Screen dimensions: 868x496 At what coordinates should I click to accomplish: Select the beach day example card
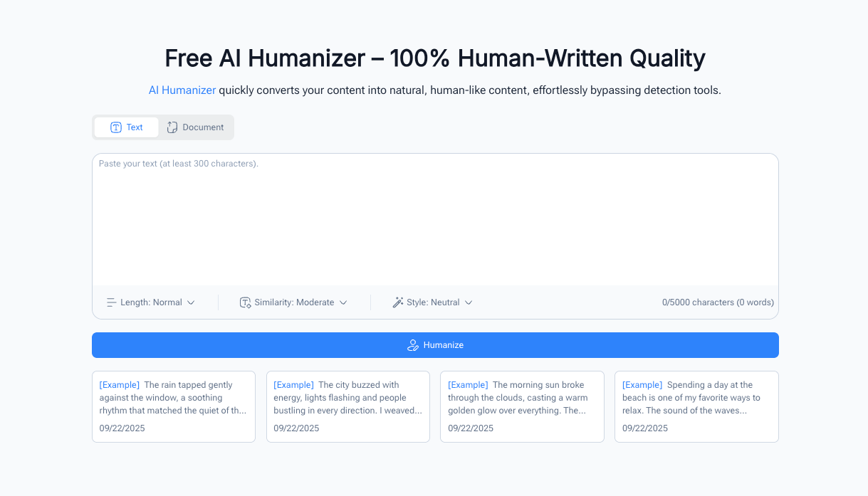click(696, 406)
